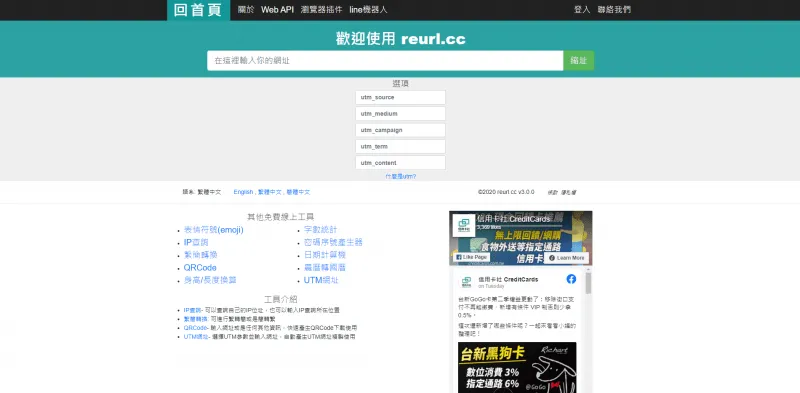This screenshot has height=393, width=800.
Task: Click the CreditCards page logo in the banner
Action: pyautogui.click(x=464, y=226)
